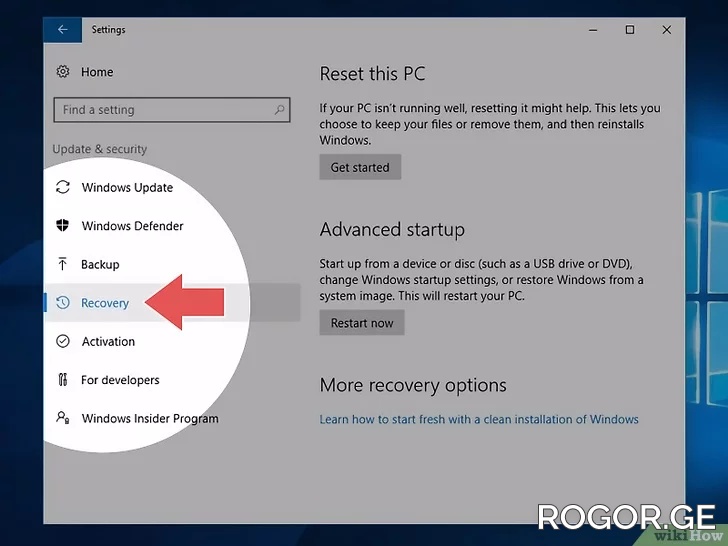Click the Update & security label

[x=100, y=149]
